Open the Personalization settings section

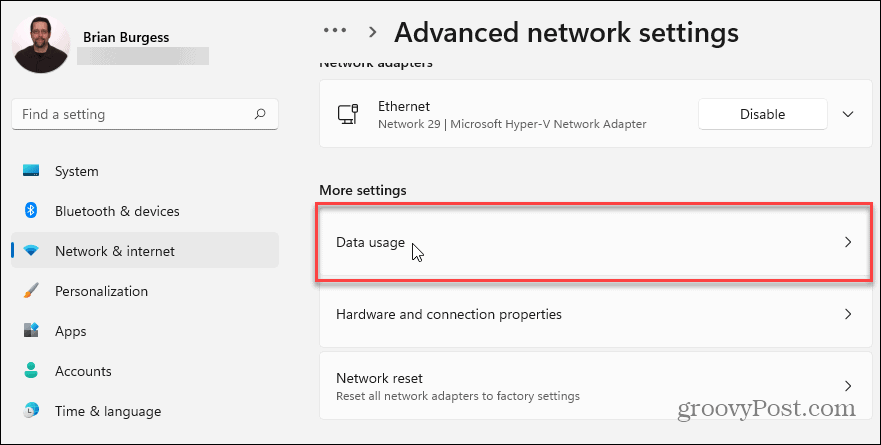coord(101,291)
